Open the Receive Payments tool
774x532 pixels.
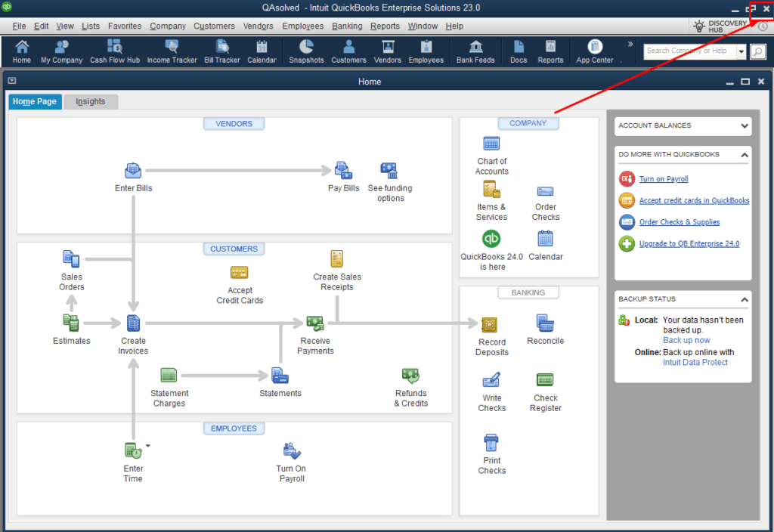[x=315, y=321]
